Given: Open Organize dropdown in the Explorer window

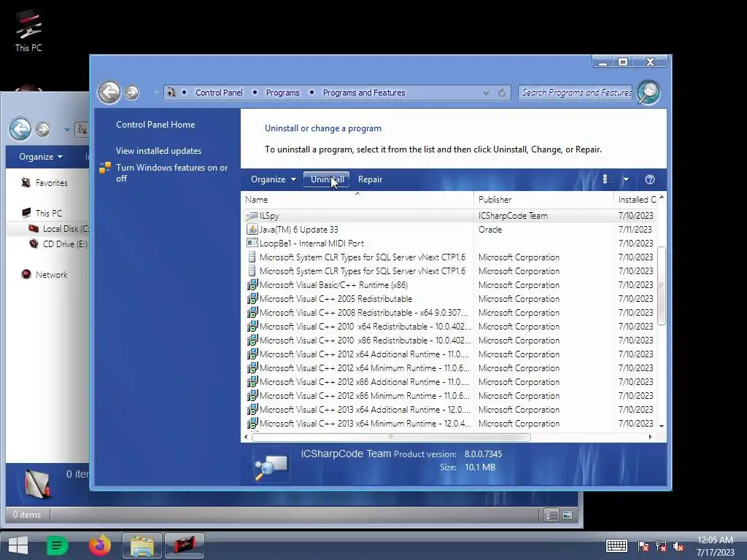Looking at the screenshot, I should click(41, 157).
